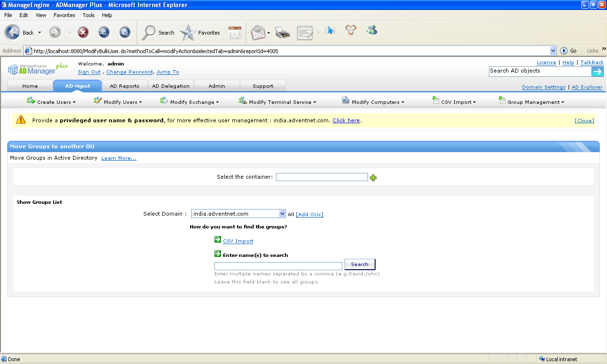Open the History toolbar icon
The image size is (607, 364).
click(235, 33)
